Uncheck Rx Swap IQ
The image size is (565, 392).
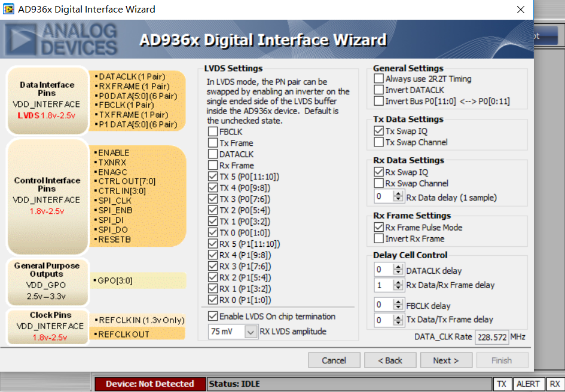(x=378, y=172)
